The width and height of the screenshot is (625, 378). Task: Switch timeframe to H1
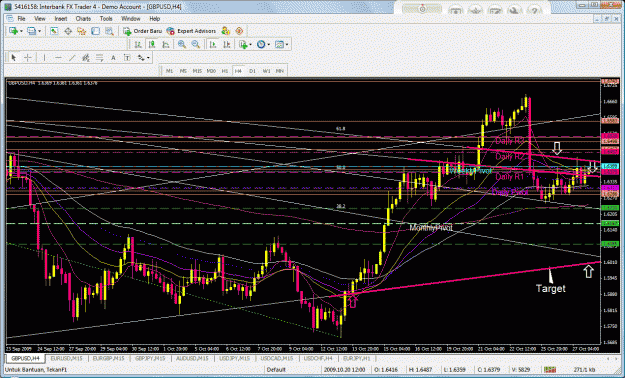[x=225, y=71]
